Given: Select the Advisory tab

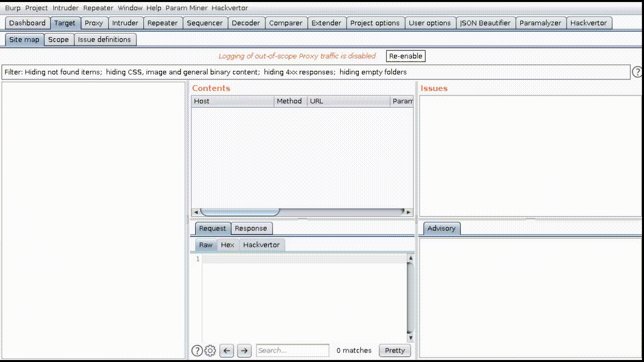Looking at the screenshot, I should click(441, 228).
